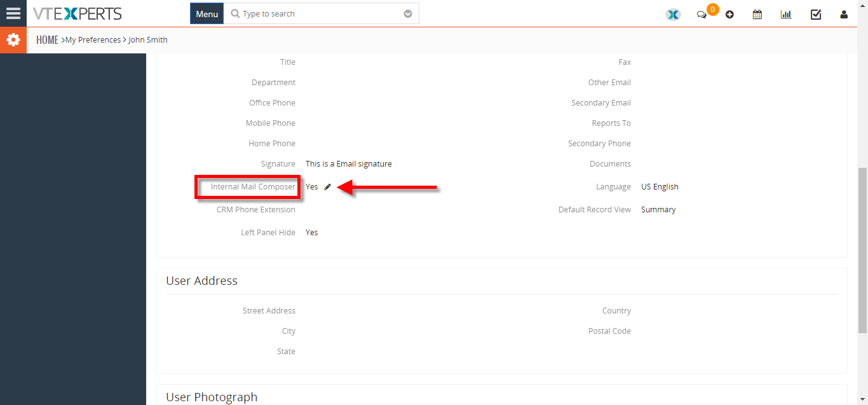Click the Reports To label

(611, 123)
